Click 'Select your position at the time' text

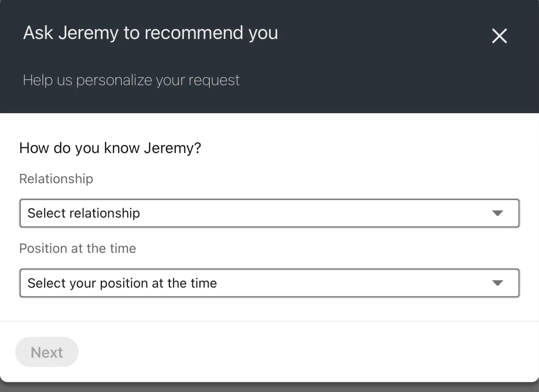tap(122, 283)
